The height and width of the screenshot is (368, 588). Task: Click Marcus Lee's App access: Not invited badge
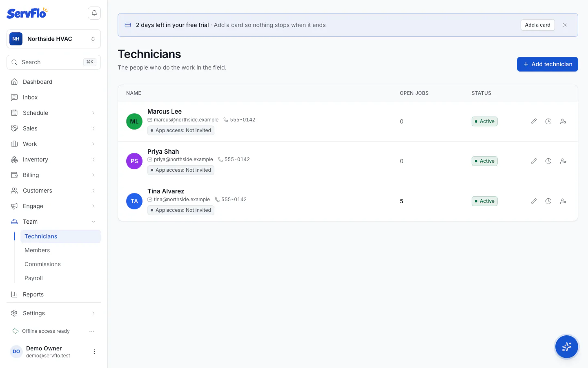(x=181, y=130)
